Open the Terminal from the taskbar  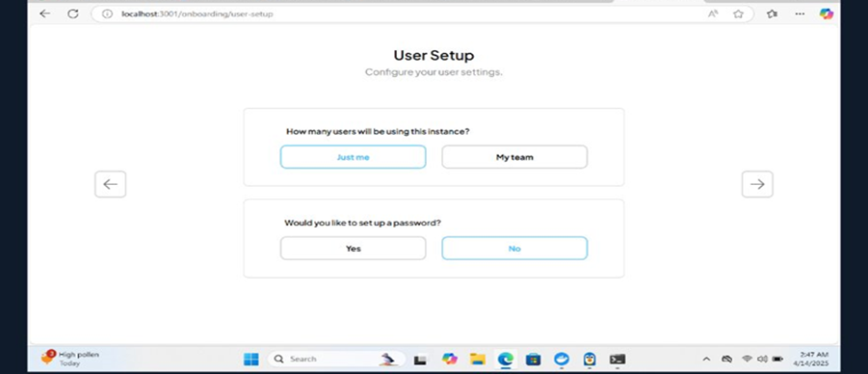click(x=618, y=359)
